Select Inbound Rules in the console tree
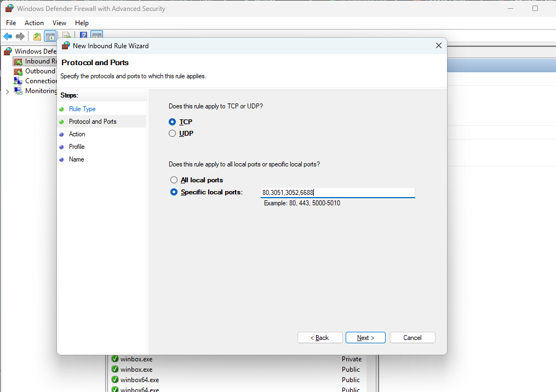 pos(41,61)
